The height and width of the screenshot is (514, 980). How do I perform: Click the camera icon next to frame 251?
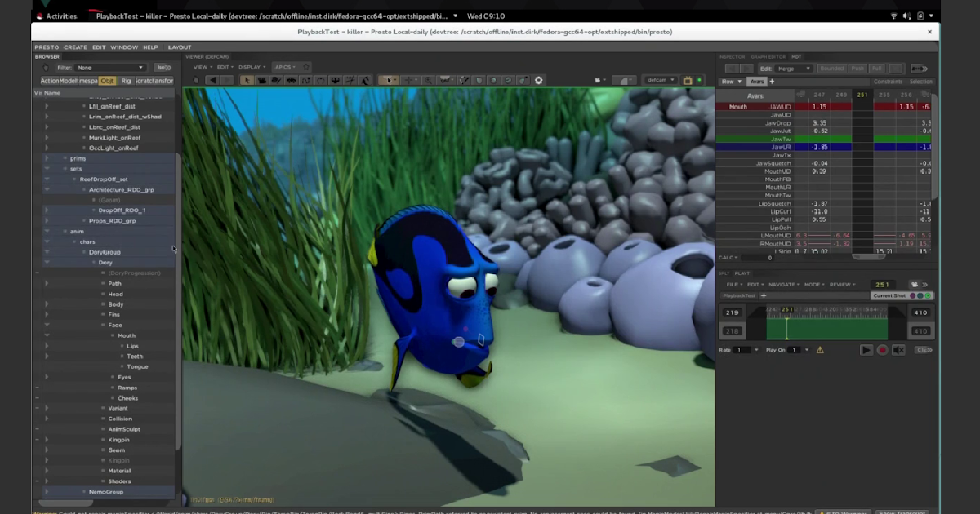pyautogui.click(x=915, y=285)
